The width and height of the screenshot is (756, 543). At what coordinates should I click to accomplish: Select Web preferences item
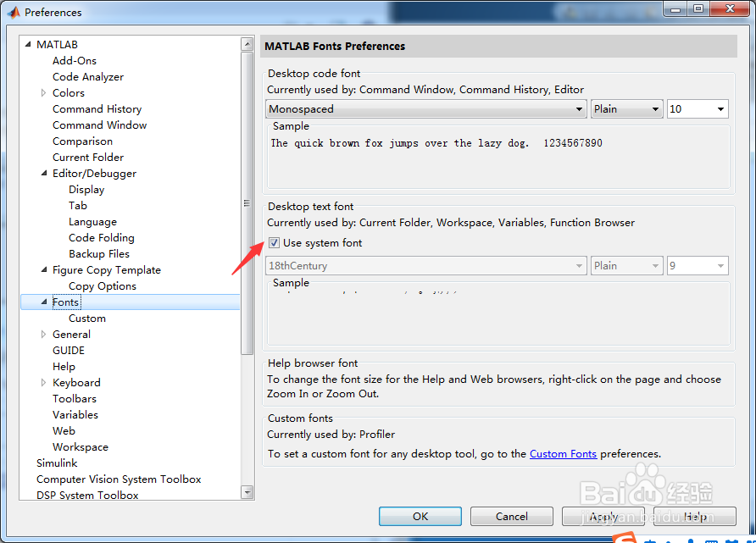pos(64,430)
